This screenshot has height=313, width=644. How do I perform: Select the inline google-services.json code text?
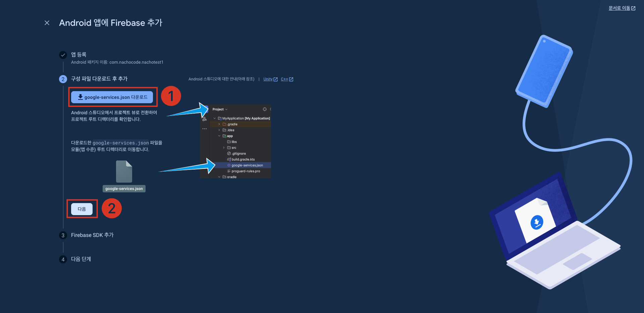tap(121, 143)
